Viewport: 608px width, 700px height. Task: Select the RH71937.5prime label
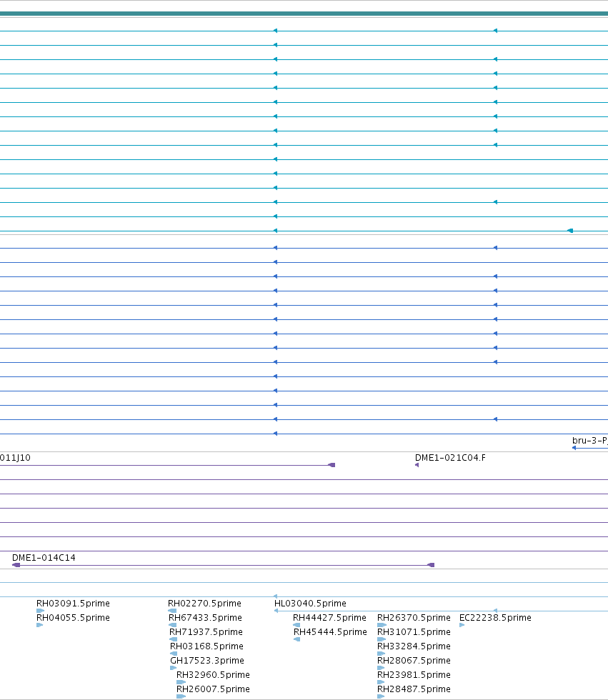(x=206, y=631)
